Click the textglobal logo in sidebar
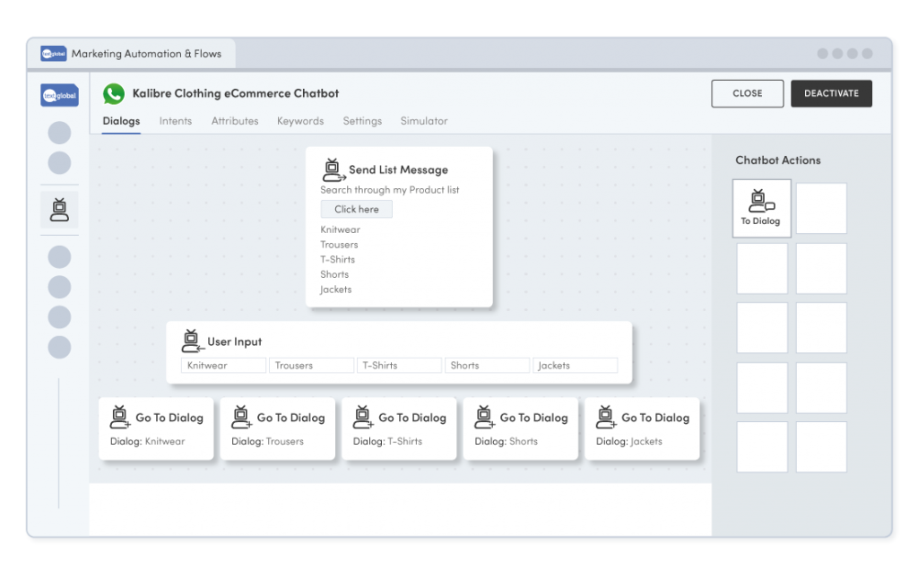The image size is (918, 588). coord(59,96)
